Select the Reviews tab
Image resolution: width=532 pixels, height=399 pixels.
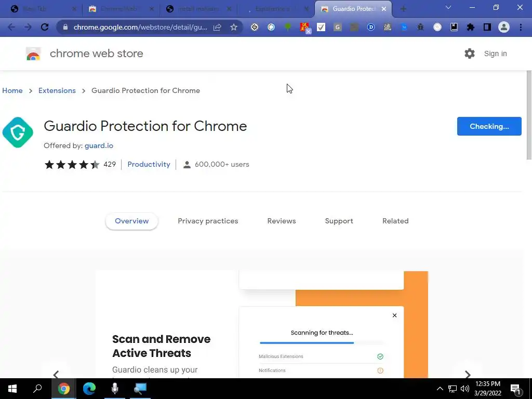point(282,221)
